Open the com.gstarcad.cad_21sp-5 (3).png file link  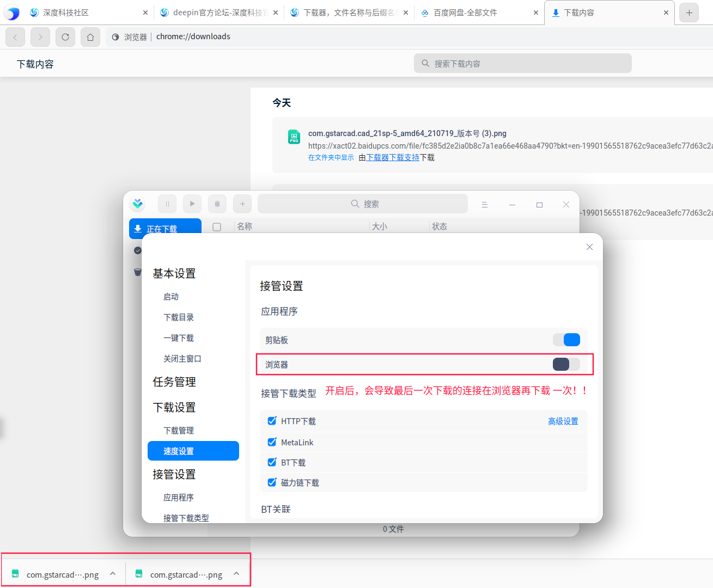pos(407,133)
